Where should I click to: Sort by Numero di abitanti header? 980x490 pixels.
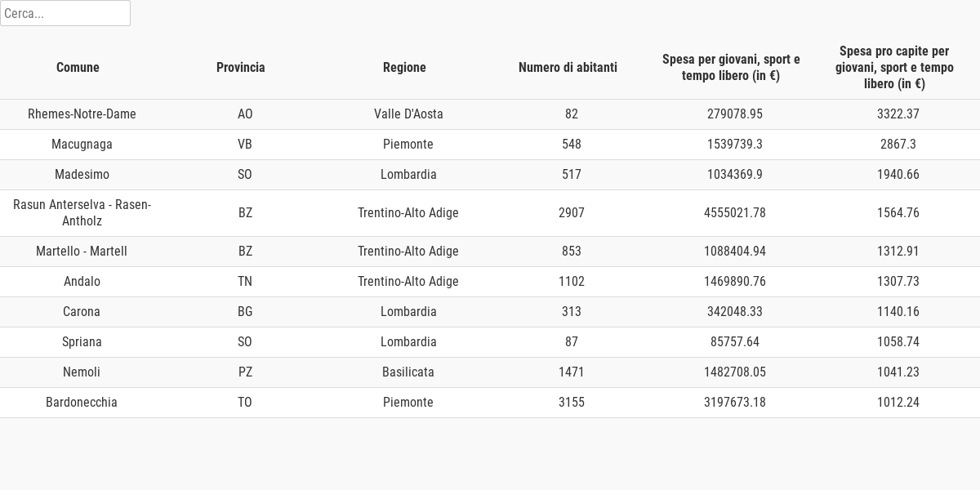(568, 68)
